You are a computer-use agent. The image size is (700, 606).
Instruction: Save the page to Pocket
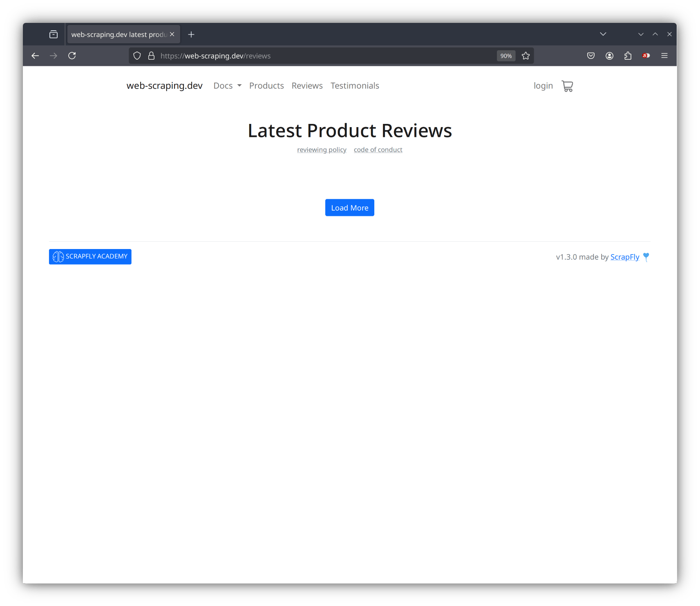point(590,56)
